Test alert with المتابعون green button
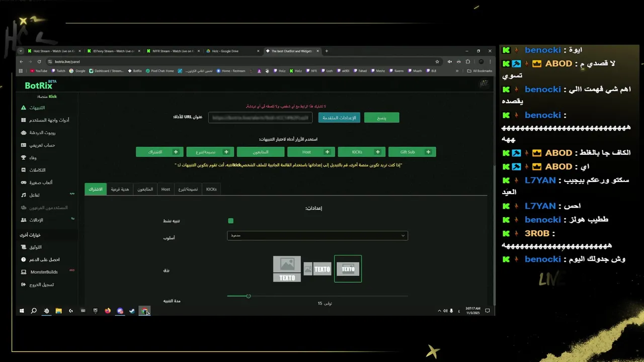Viewport: 644px width, 362px height. tap(261, 152)
